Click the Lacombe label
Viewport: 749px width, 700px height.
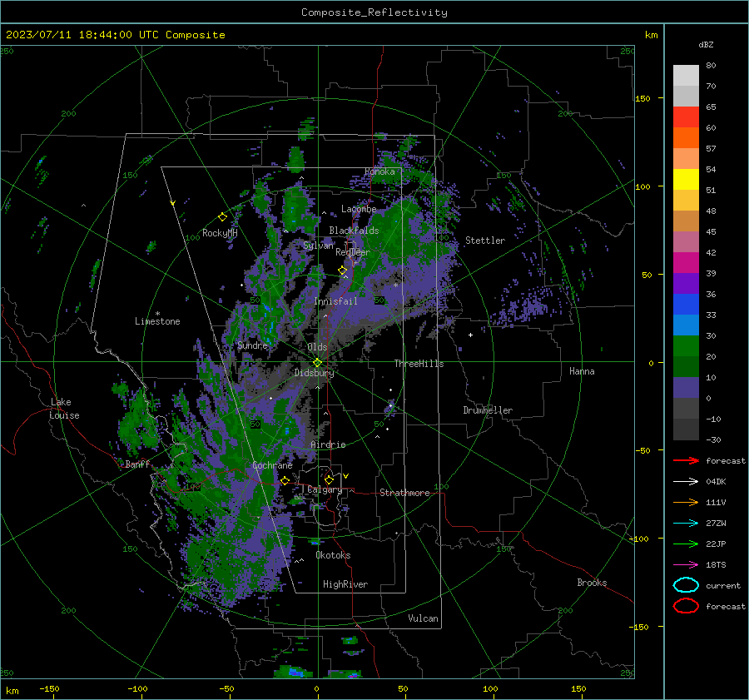tap(359, 209)
